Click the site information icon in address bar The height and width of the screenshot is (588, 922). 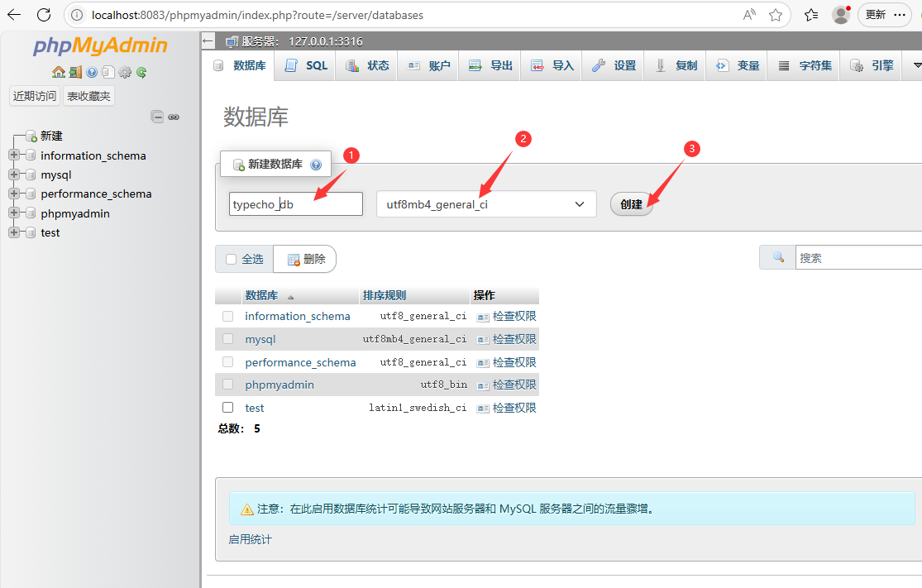point(77,15)
